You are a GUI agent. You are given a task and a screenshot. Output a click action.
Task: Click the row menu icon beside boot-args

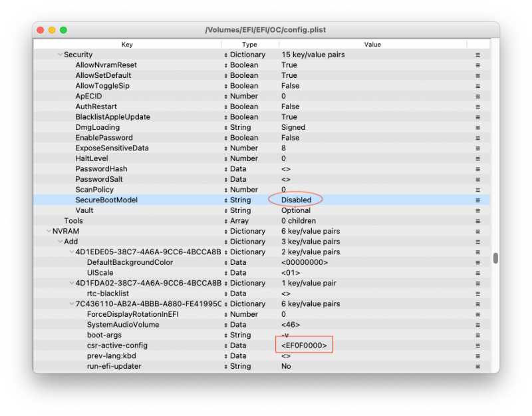pos(477,335)
